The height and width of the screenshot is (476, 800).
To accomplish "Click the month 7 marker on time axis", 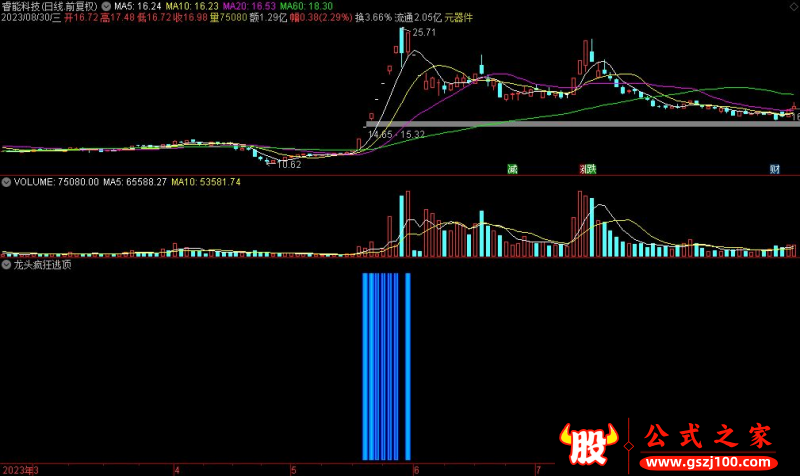I will (x=538, y=470).
